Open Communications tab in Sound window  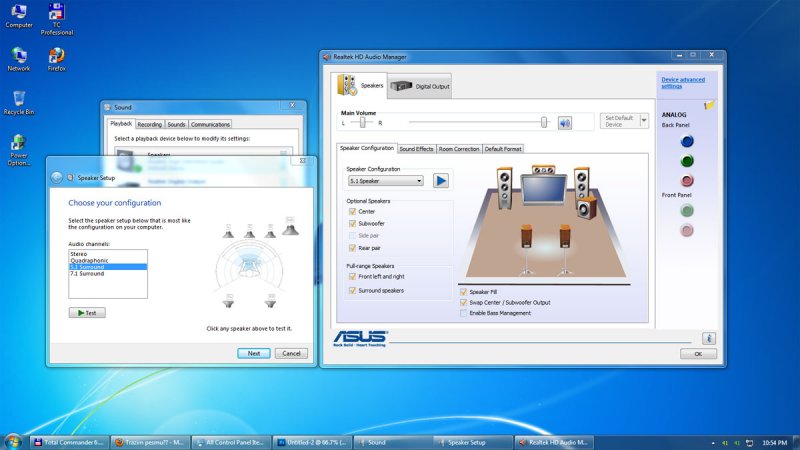point(210,124)
